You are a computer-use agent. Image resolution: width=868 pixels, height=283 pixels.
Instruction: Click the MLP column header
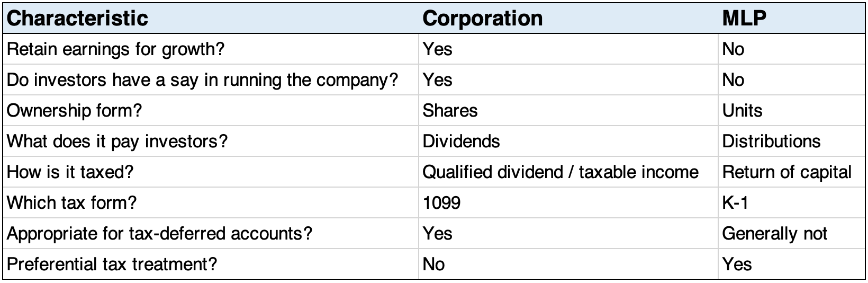(x=744, y=19)
